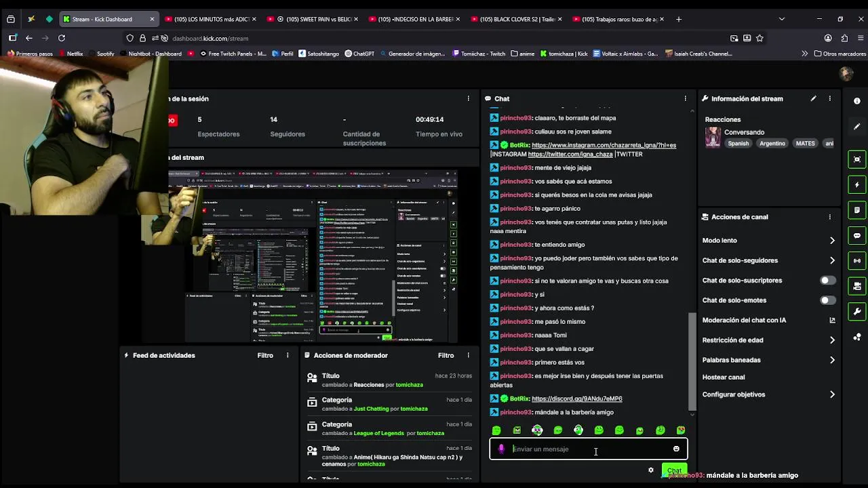The height and width of the screenshot is (488, 868).
Task: Click the wrench sidebar icon
Action: pyautogui.click(x=857, y=312)
